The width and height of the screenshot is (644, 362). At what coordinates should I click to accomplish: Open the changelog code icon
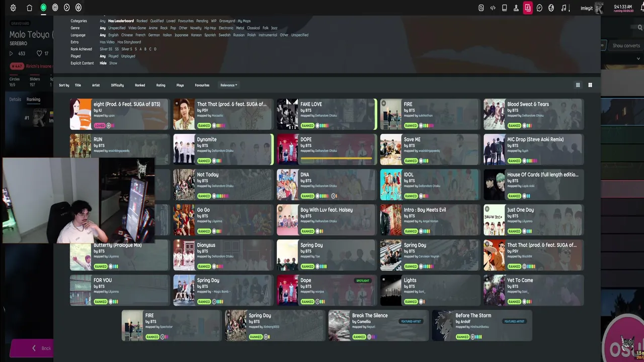click(493, 8)
